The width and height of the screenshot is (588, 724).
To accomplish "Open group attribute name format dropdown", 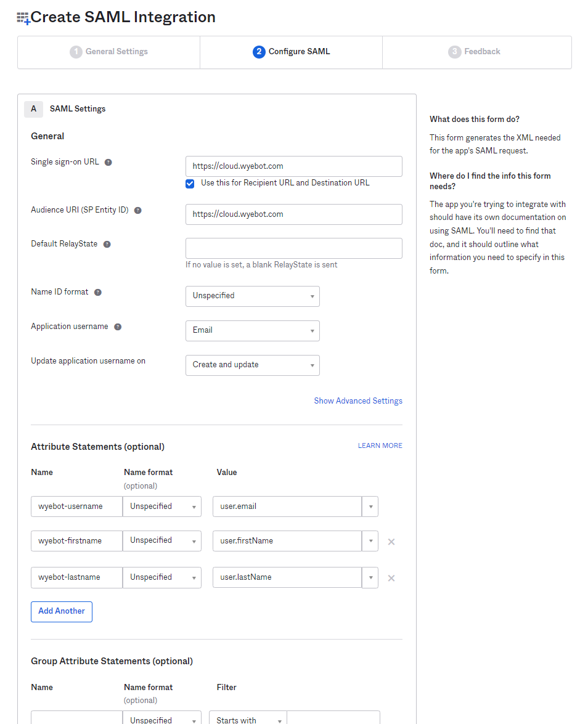I will coord(161,718).
